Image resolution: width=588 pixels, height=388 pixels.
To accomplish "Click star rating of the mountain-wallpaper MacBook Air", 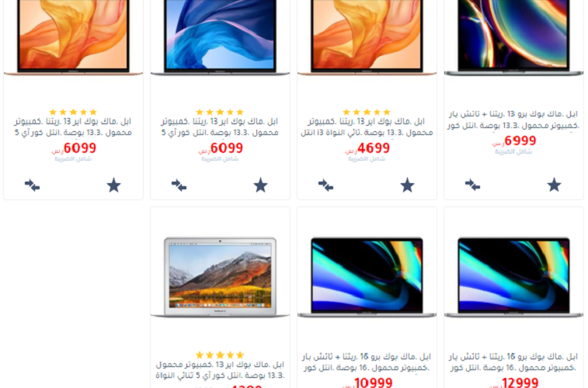I will 220,355.
